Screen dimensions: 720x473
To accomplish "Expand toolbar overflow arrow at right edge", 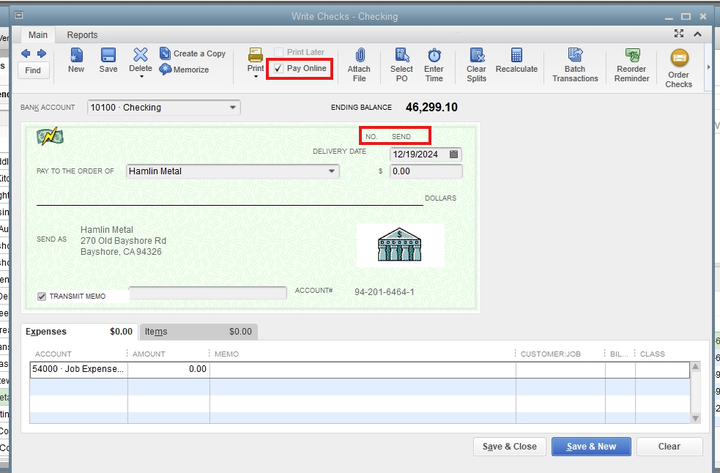I will click(x=708, y=67).
